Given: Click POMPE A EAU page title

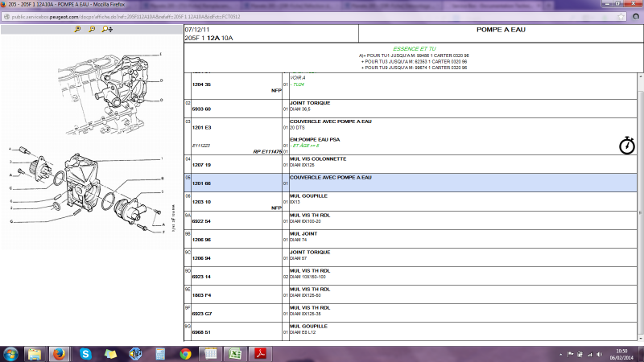Looking at the screenshot, I should (x=501, y=30).
